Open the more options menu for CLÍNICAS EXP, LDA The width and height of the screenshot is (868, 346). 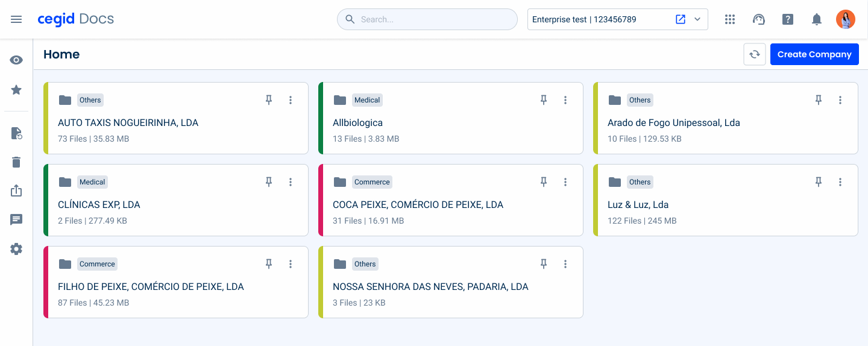[x=291, y=182]
